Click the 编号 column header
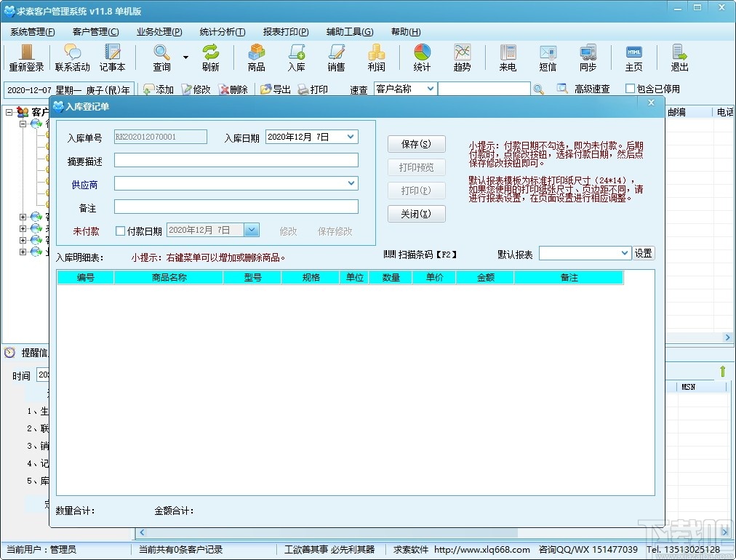Viewport: 736px width, 560px height. (85, 277)
